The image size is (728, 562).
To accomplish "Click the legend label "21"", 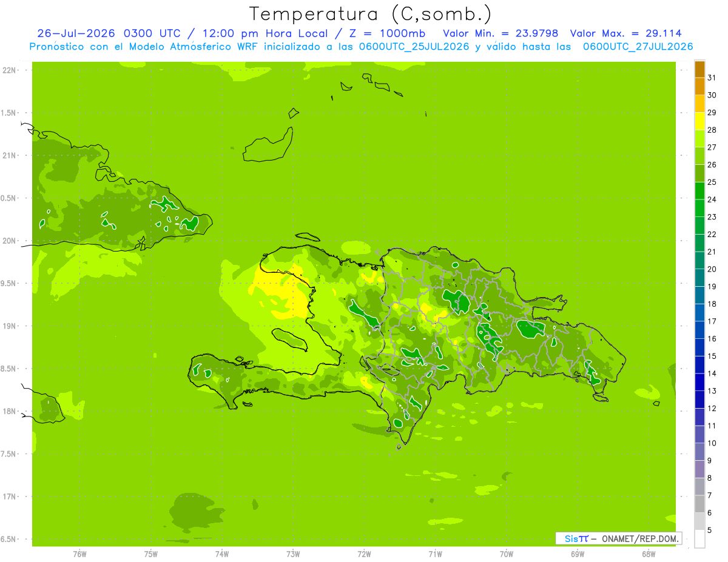I will 712,252.
